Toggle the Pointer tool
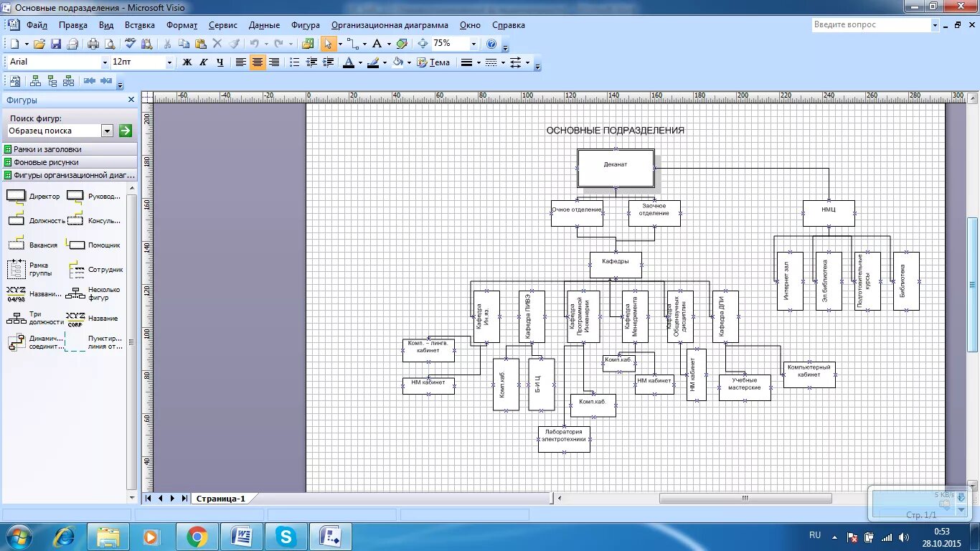 tap(329, 44)
